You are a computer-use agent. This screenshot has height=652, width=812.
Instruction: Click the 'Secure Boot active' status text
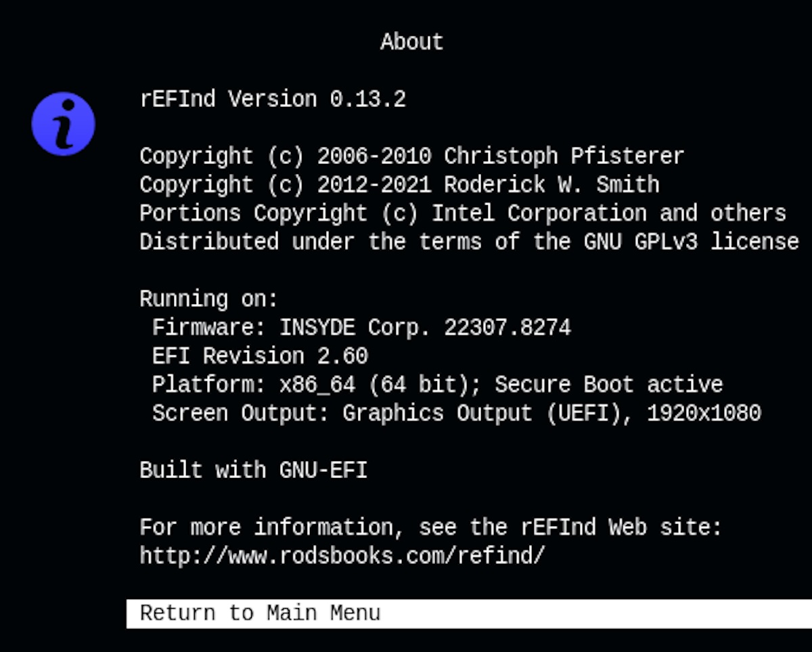point(608,385)
